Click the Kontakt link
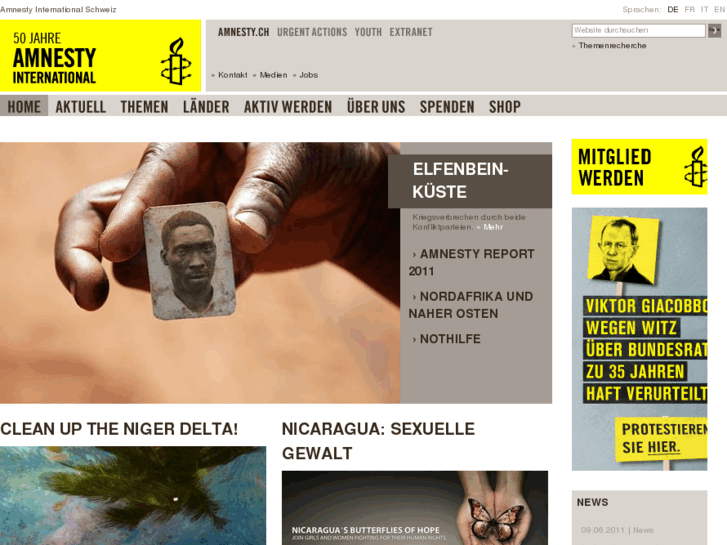This screenshot has height=545, width=727. 232,75
